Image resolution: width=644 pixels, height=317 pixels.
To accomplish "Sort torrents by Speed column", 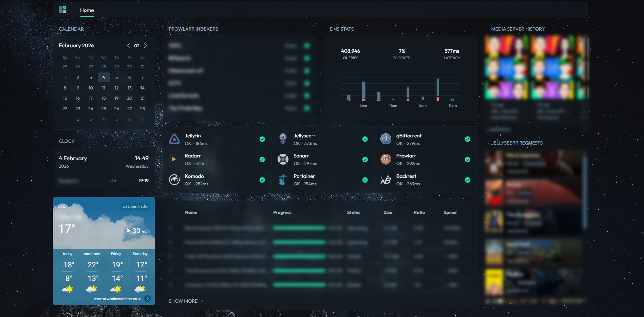I will (x=450, y=212).
